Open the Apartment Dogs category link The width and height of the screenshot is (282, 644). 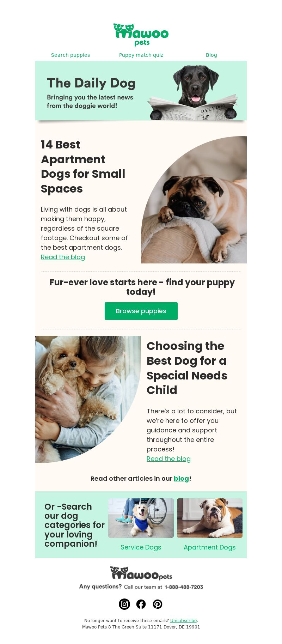click(x=210, y=547)
